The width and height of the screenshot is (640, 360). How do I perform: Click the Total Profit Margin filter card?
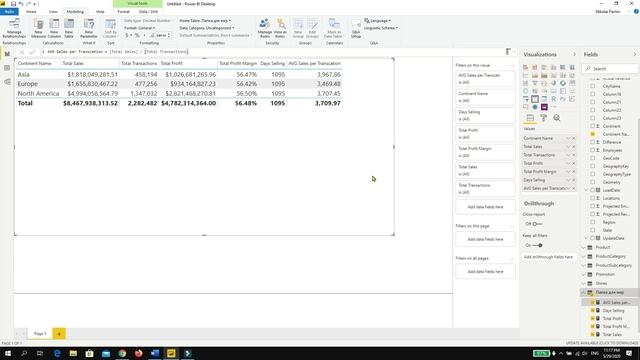(x=485, y=152)
